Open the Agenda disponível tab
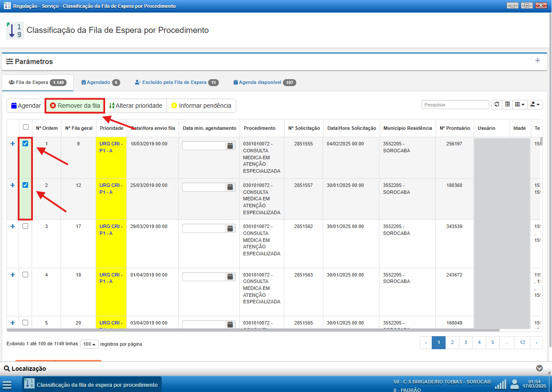Image resolution: width=552 pixels, height=392 pixels. [x=264, y=82]
